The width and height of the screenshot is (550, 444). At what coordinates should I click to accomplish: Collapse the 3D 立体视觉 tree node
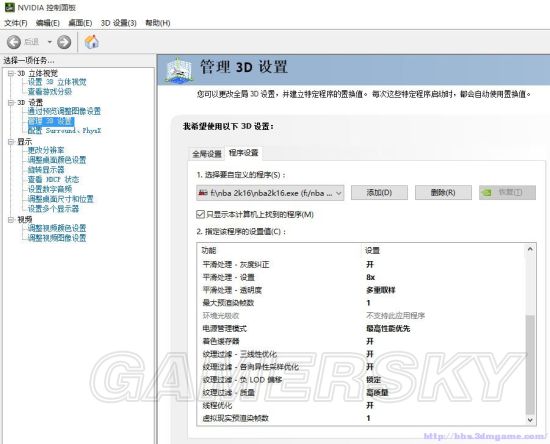[11, 73]
